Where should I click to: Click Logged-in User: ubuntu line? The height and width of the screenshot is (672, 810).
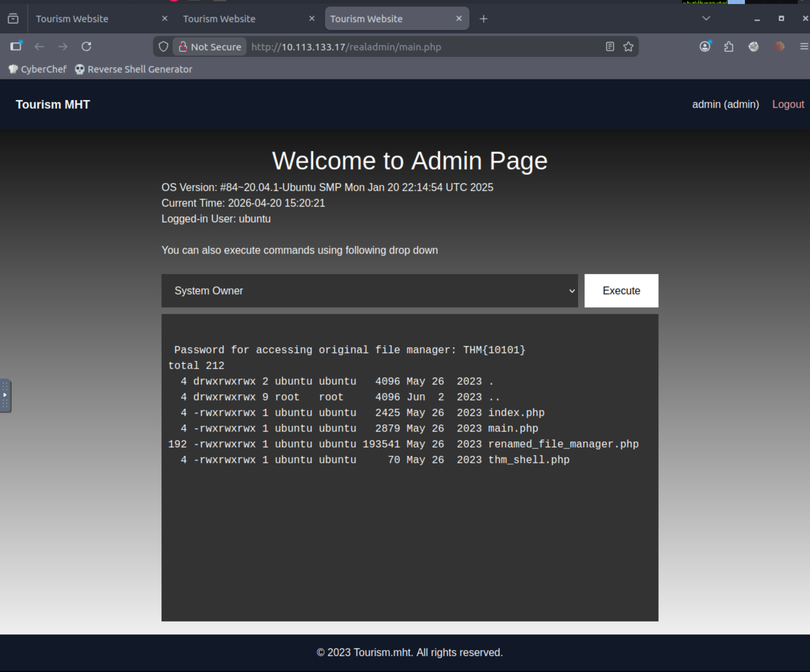click(216, 219)
